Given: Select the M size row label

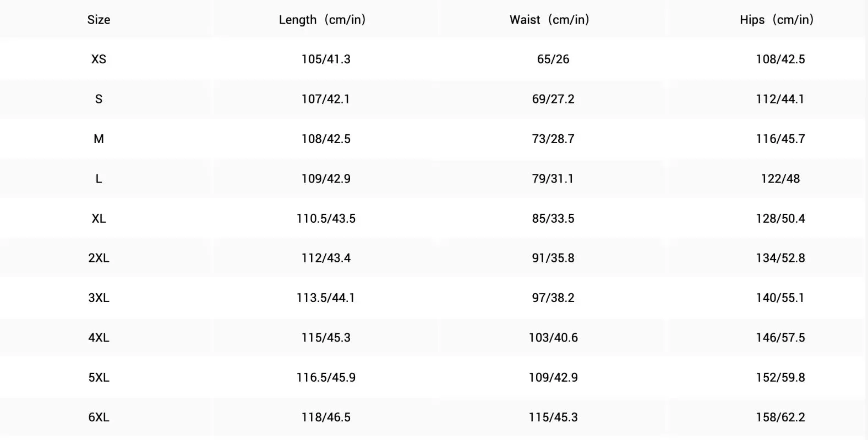Looking at the screenshot, I should coord(99,139).
